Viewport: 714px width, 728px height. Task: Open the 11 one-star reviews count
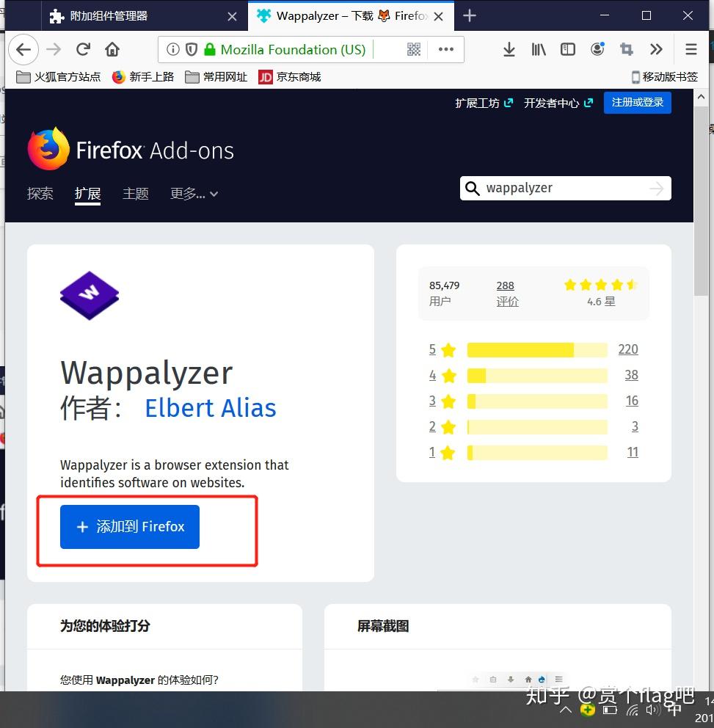(x=633, y=452)
